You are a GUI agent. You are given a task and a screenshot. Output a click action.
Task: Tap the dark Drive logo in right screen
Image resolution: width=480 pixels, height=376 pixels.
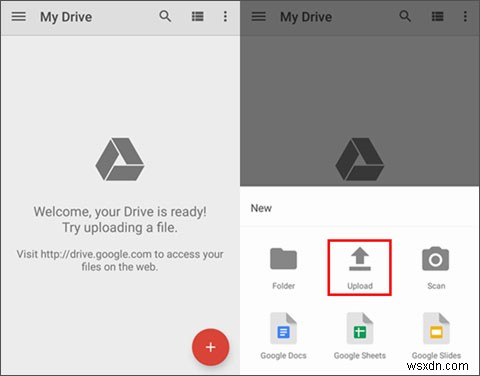point(360,159)
